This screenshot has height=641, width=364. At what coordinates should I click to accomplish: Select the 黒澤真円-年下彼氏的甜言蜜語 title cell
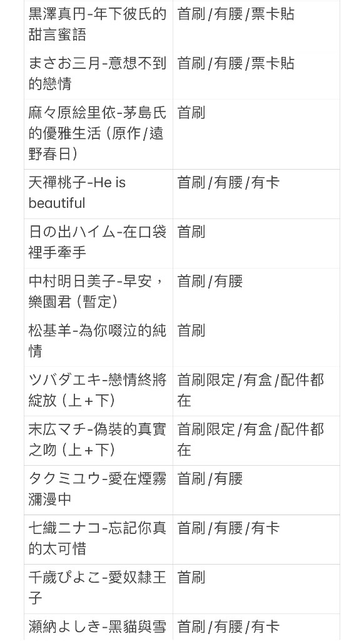click(98, 24)
